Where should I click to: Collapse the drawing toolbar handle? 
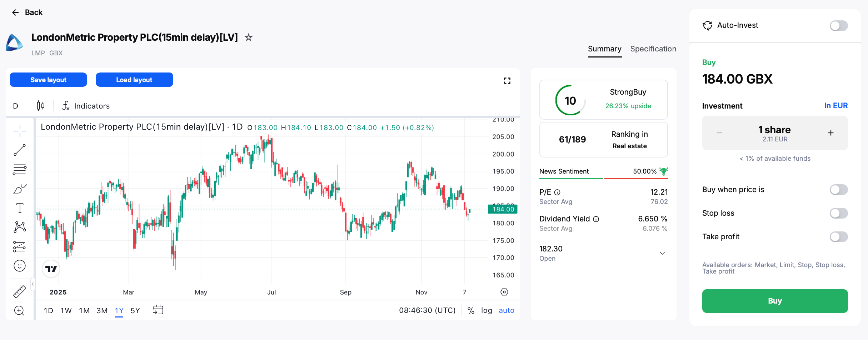click(x=33, y=284)
